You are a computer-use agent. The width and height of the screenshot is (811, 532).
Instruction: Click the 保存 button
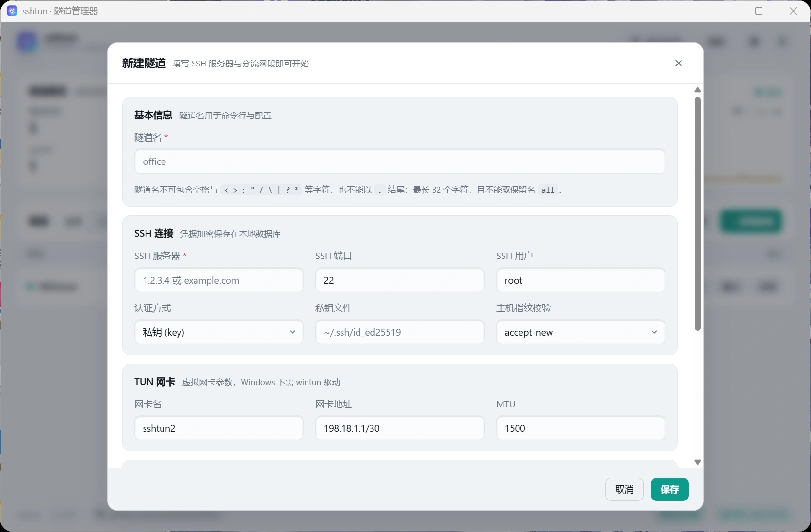[669, 489]
